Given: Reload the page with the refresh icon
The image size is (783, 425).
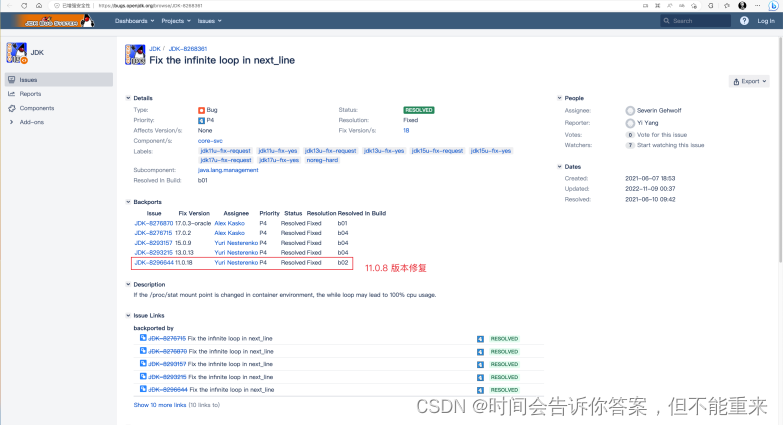Looking at the screenshot, I should coord(24,5).
